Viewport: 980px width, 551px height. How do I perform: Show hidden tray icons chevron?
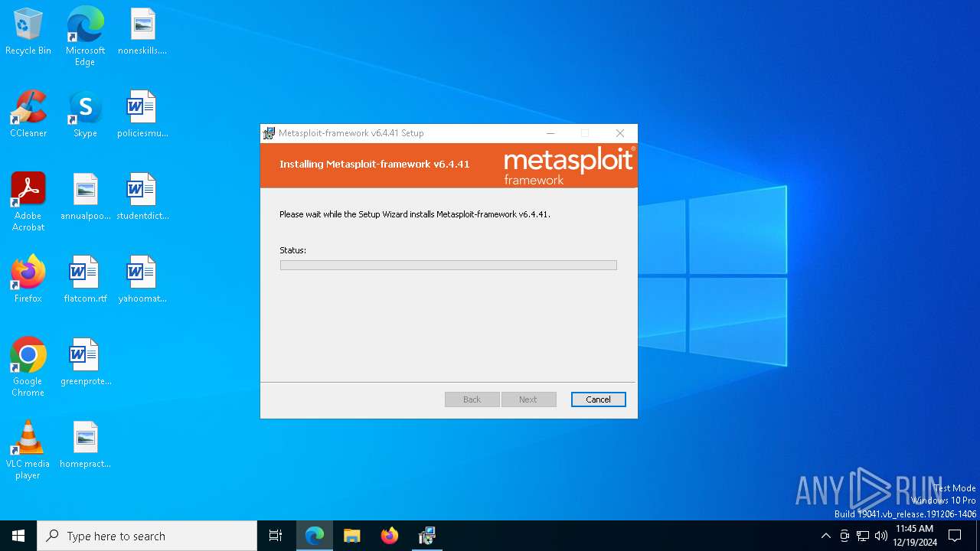click(x=825, y=536)
